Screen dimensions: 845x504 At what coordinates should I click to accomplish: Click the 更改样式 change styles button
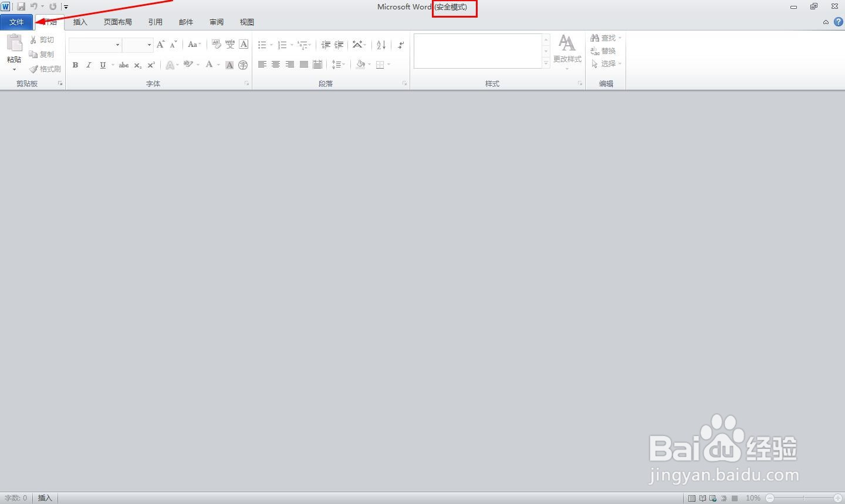tap(567, 51)
